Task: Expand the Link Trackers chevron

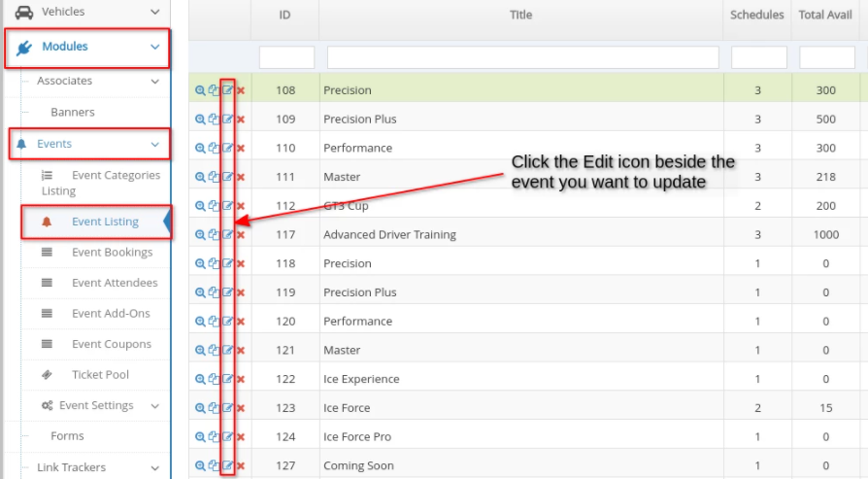Action: pos(155,468)
